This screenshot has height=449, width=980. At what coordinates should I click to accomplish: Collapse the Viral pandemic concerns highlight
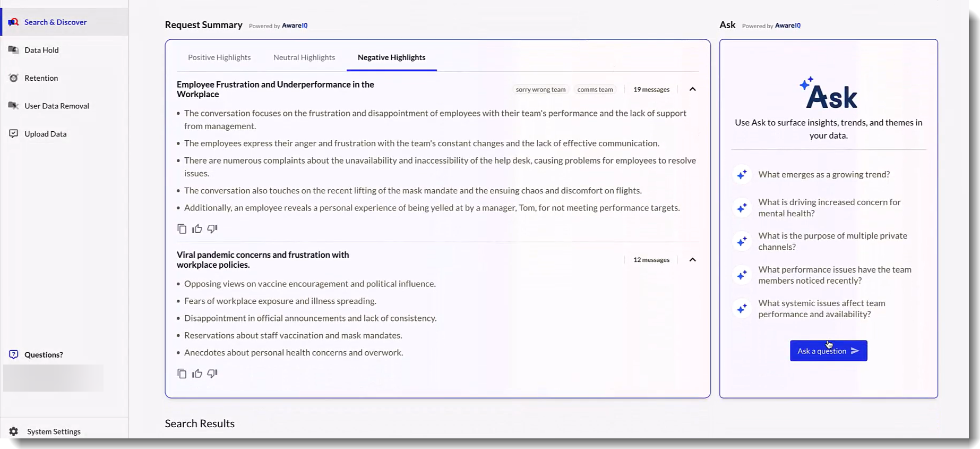(x=692, y=260)
